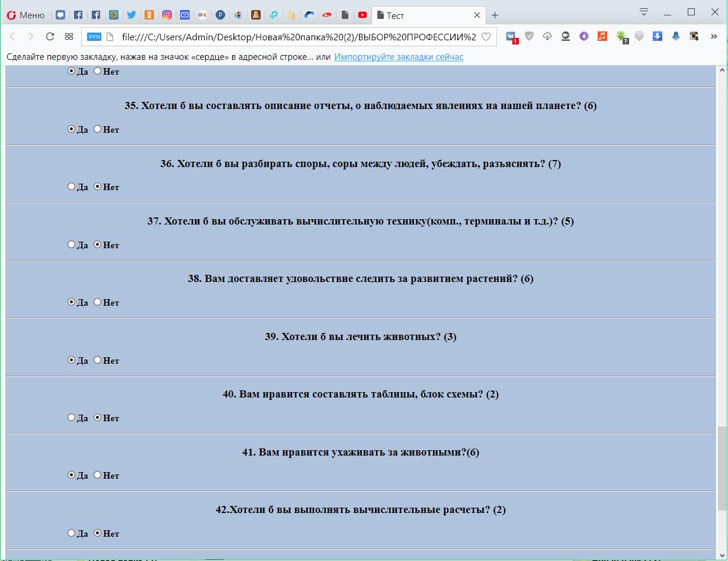Open the orange music note extension
Screen dimensions: 728x561
click(x=602, y=37)
